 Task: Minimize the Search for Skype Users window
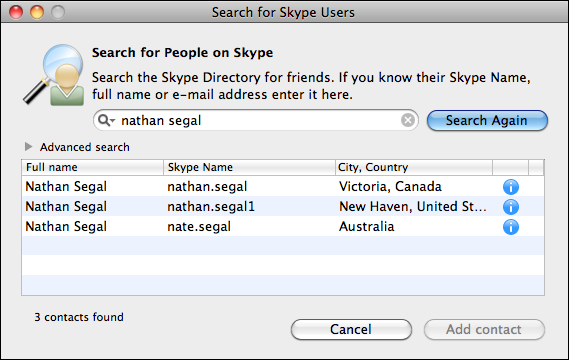click(x=37, y=12)
